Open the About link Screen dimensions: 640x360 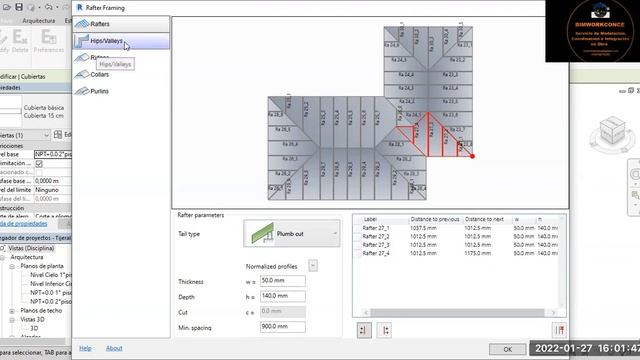[x=114, y=348]
